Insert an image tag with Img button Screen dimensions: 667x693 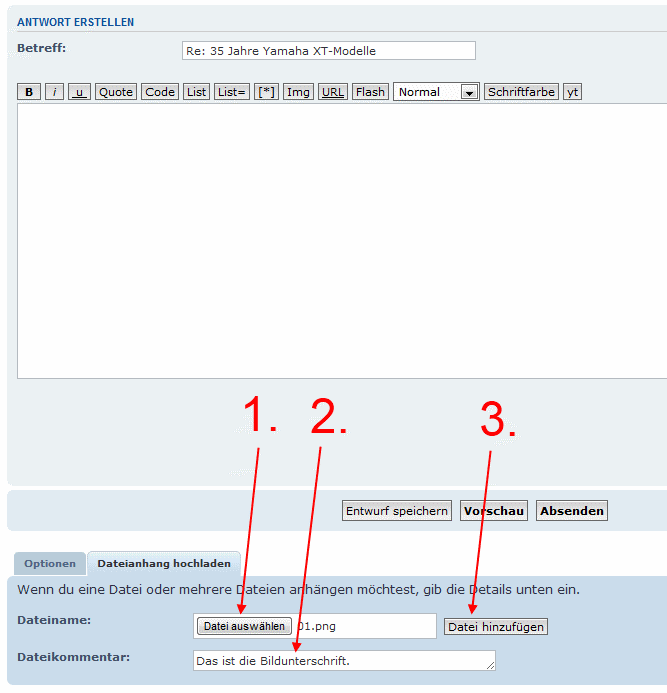click(x=298, y=92)
